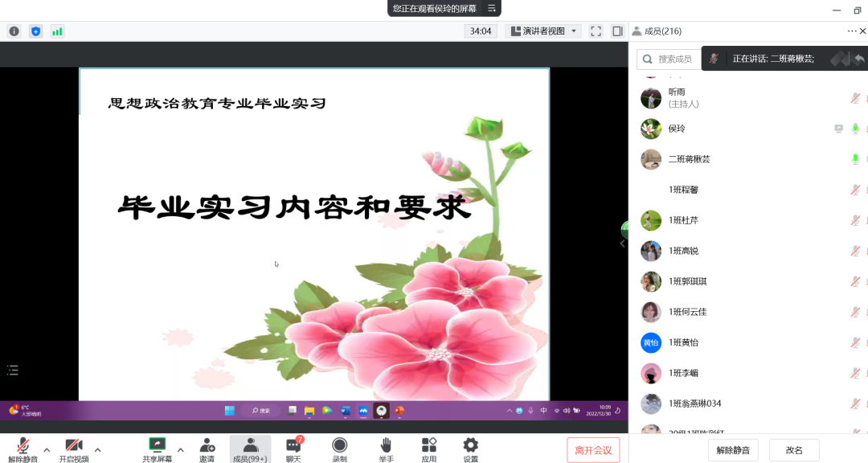Open meeting Settings (设置)
868x463 pixels.
click(470, 449)
